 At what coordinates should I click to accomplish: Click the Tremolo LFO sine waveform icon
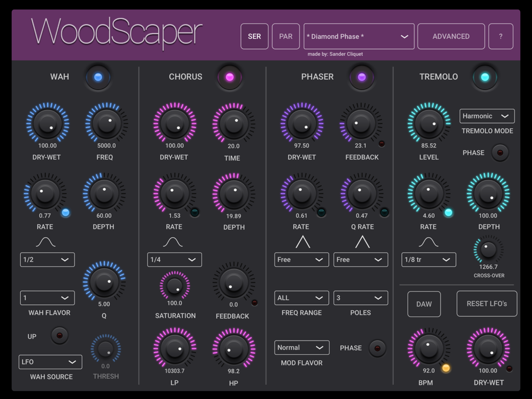(x=428, y=242)
